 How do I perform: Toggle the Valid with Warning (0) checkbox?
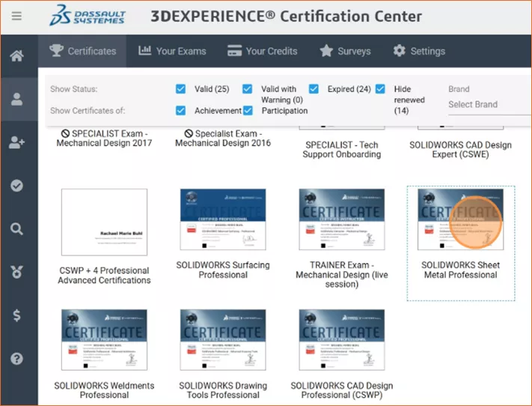tap(248, 89)
